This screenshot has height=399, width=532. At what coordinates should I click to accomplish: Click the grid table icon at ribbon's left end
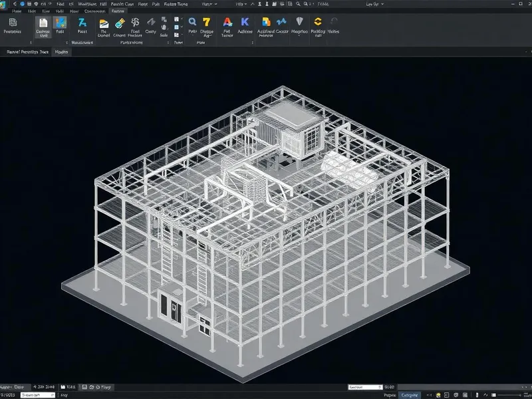[13, 23]
